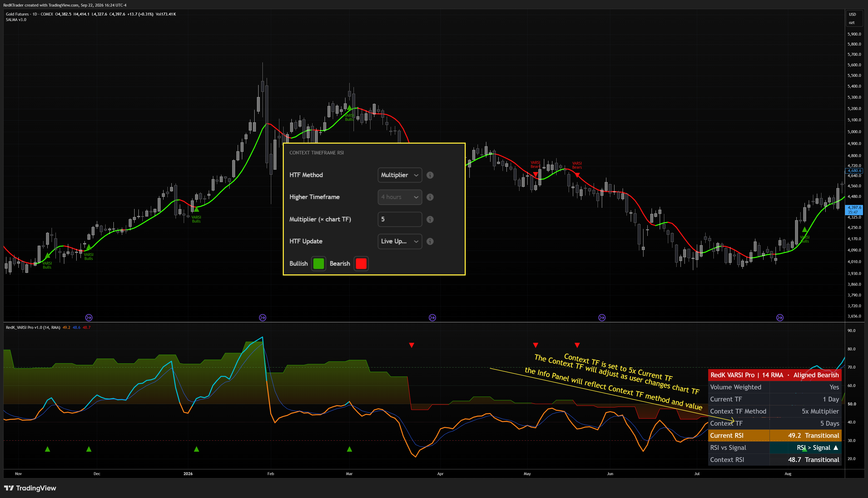
Task: Click info icon beside HTF Method
Action: point(430,175)
